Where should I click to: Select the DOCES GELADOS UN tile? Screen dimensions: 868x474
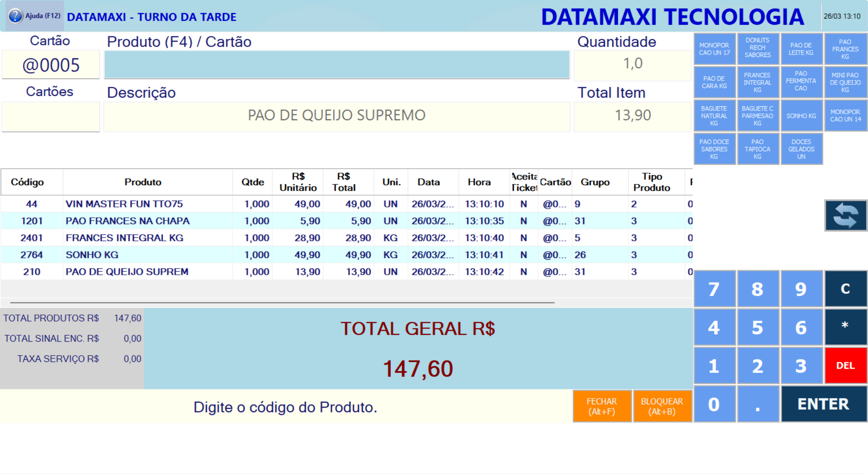[x=802, y=149]
